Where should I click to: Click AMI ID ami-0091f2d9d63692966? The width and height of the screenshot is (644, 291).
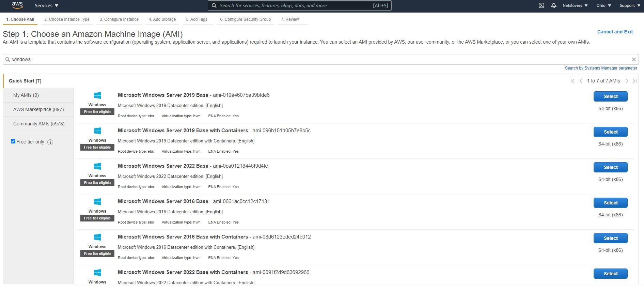281,272
